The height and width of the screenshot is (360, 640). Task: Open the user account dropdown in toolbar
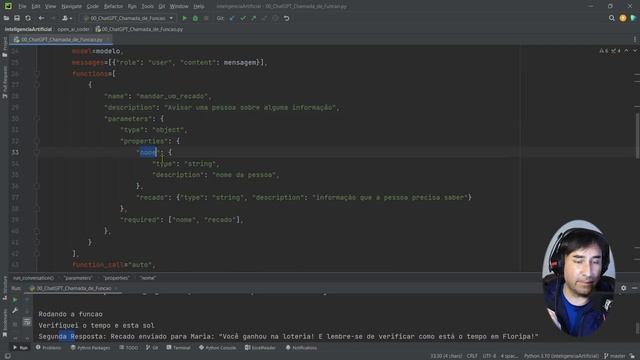pos(67,18)
